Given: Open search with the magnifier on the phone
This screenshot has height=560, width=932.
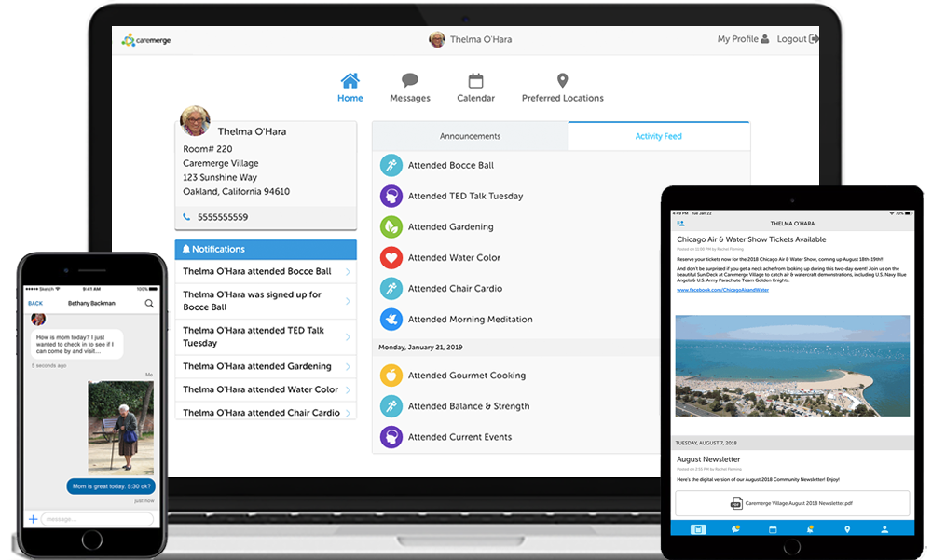Looking at the screenshot, I should pos(149,302).
